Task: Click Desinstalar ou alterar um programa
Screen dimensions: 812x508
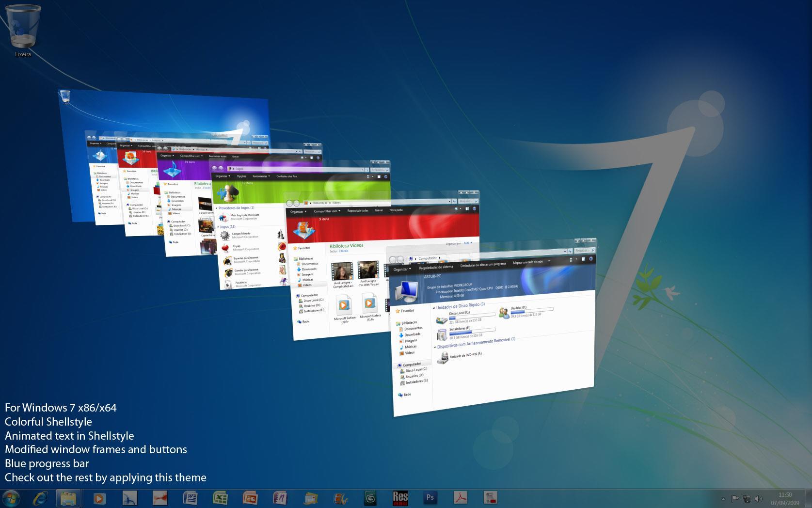Action: pyautogui.click(x=483, y=265)
